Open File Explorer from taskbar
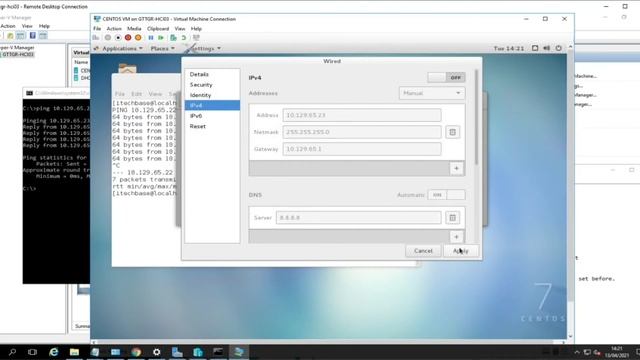640x360 pixels. pyautogui.click(x=74, y=352)
